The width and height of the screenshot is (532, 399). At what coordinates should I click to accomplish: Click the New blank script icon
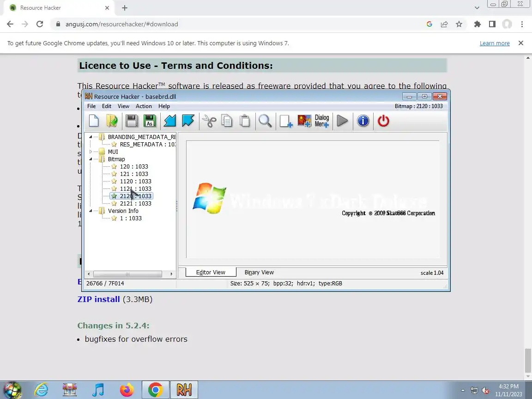(94, 121)
